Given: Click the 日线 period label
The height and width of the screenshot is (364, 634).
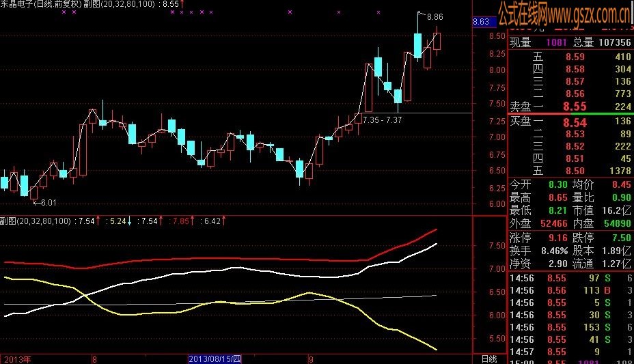Looking at the screenshot, I should click(489, 359).
